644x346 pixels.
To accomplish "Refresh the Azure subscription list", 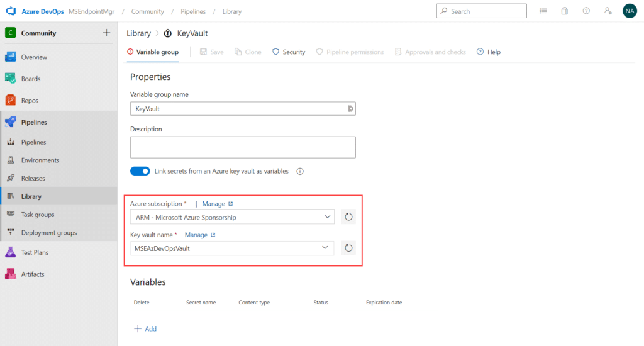I will [x=348, y=217].
